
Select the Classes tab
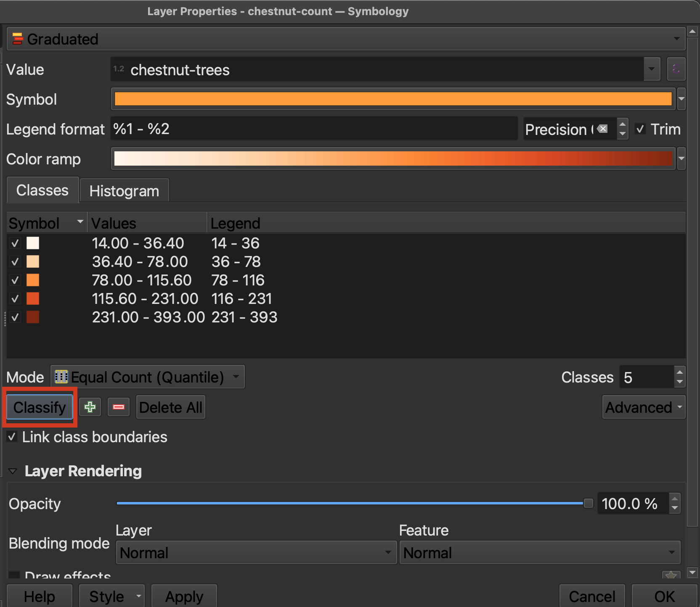[x=42, y=190]
